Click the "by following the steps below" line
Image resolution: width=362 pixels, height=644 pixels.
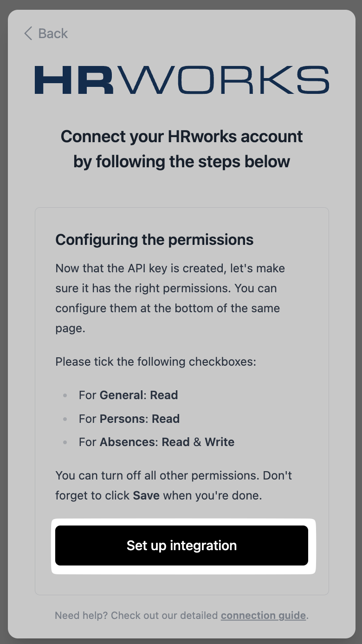point(181,162)
